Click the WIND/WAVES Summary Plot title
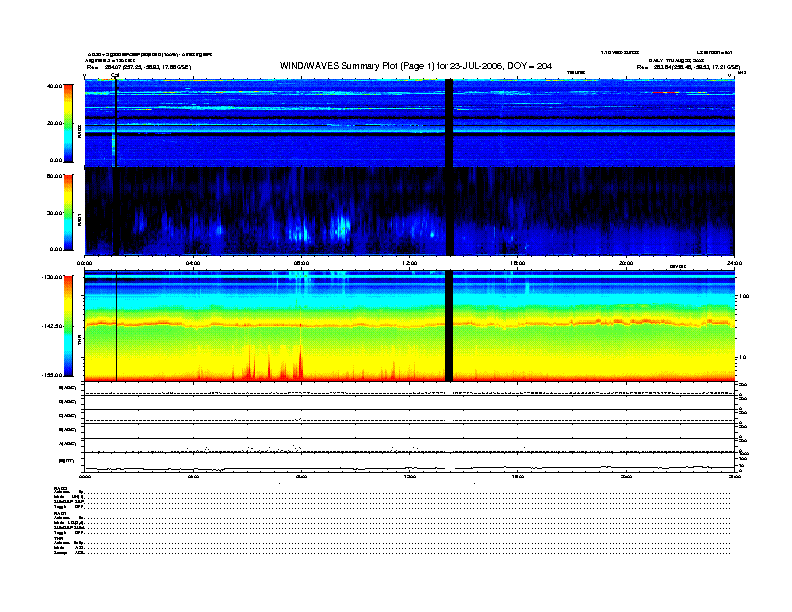The height and width of the screenshot is (612, 792). tap(416, 66)
